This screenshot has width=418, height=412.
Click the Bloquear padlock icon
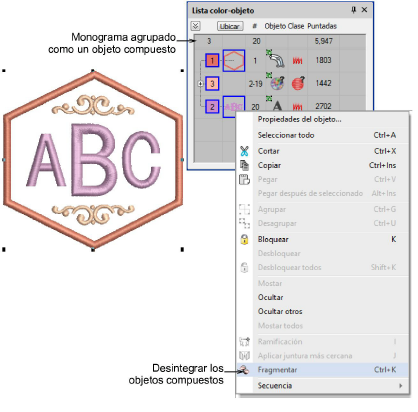[x=244, y=239]
